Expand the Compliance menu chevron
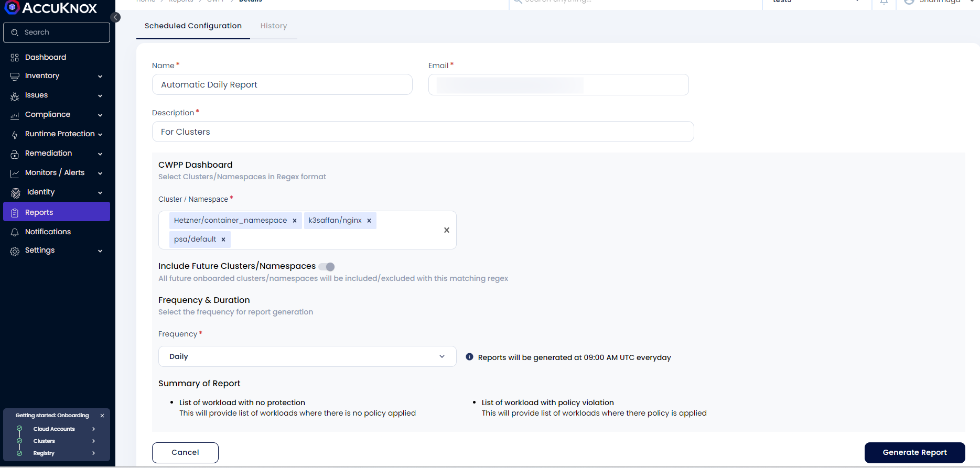Viewport: 980px width, 468px height. click(x=100, y=115)
